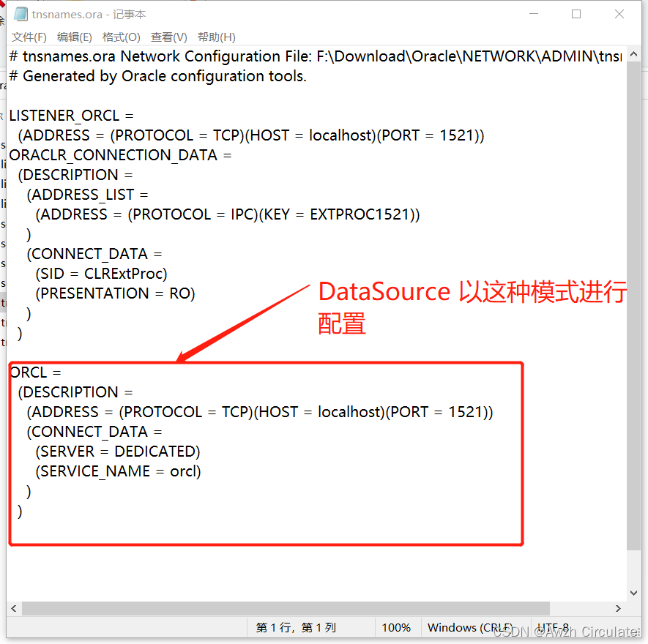Open the 编辑(E) menu

click(x=75, y=37)
